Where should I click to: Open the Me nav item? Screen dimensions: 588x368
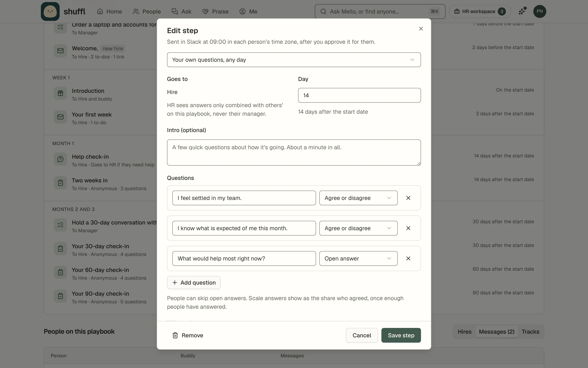(x=248, y=11)
